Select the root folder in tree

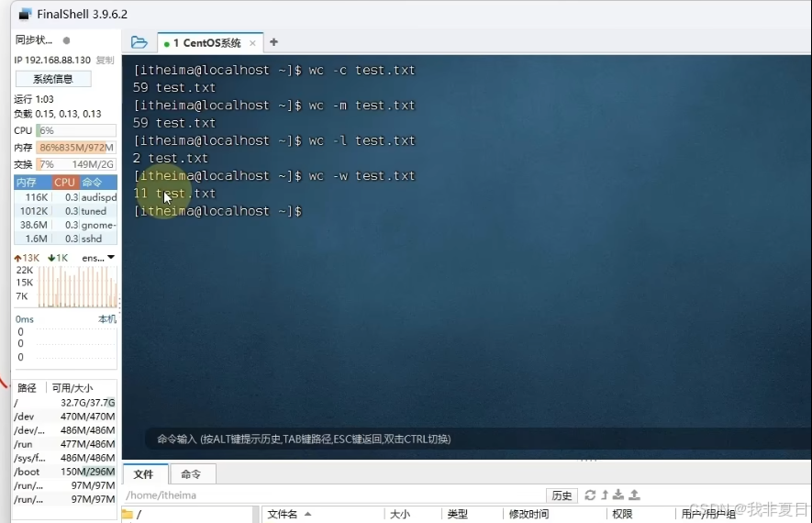[132, 514]
